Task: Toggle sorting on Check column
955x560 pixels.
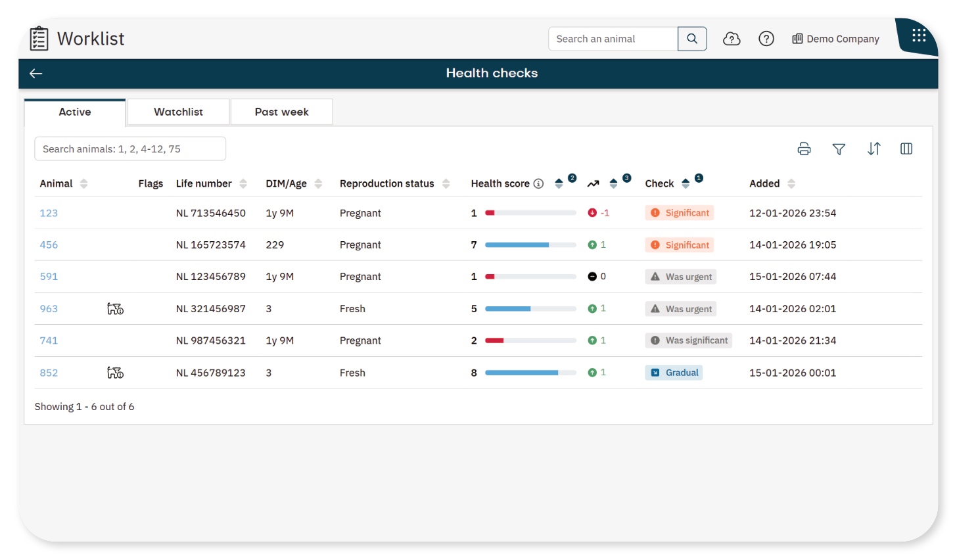Action: 686,184
